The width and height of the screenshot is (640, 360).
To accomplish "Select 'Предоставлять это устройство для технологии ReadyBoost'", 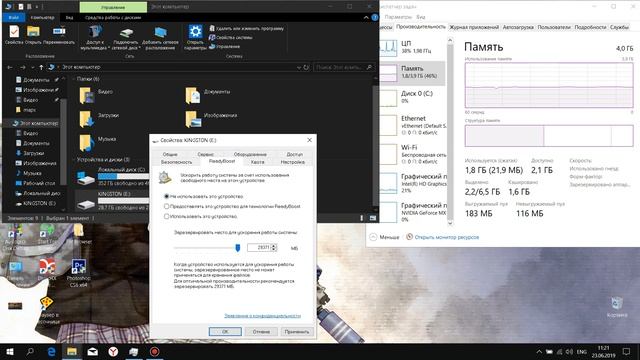I will pos(232,206).
